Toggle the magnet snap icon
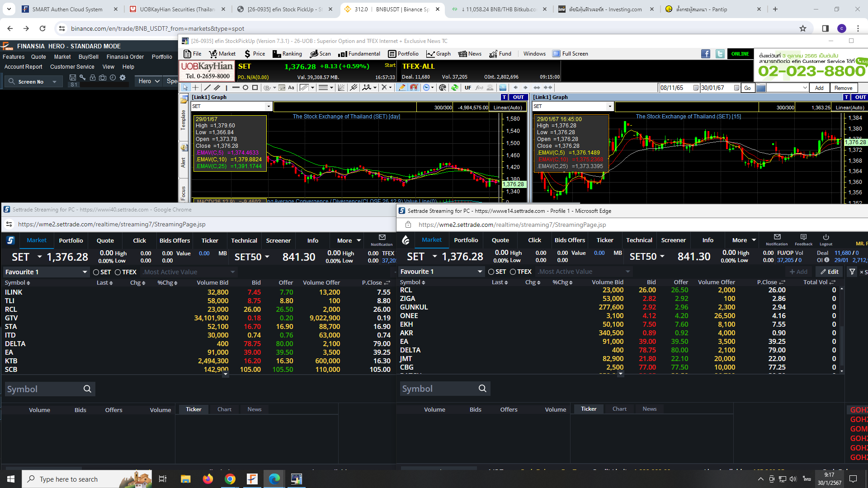The width and height of the screenshot is (868, 488). 413,88
